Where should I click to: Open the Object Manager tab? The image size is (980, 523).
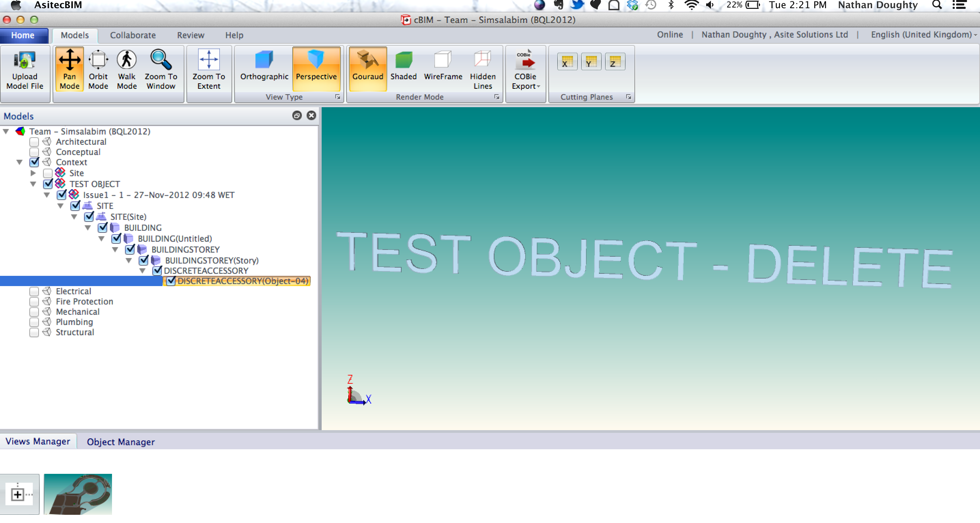click(121, 442)
